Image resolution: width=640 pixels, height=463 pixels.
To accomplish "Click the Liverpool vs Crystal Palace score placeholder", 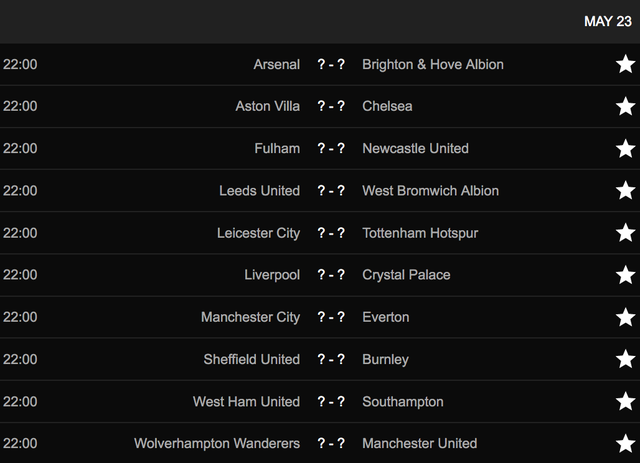I will coord(331,275).
